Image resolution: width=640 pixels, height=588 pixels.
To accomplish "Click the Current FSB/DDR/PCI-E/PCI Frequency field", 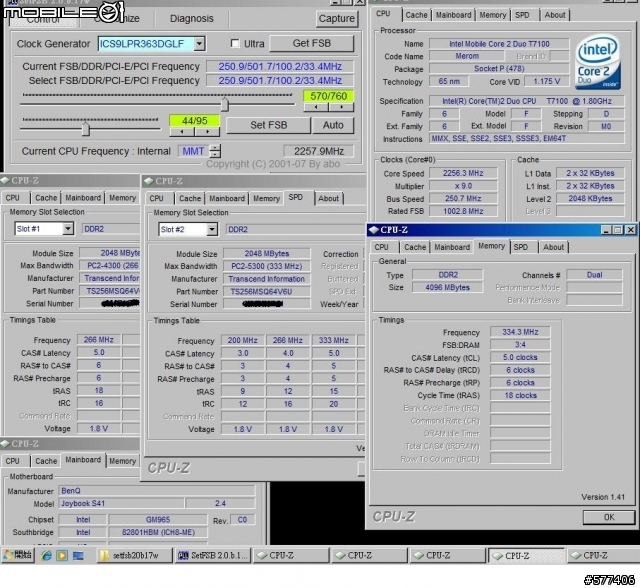I will [280, 67].
